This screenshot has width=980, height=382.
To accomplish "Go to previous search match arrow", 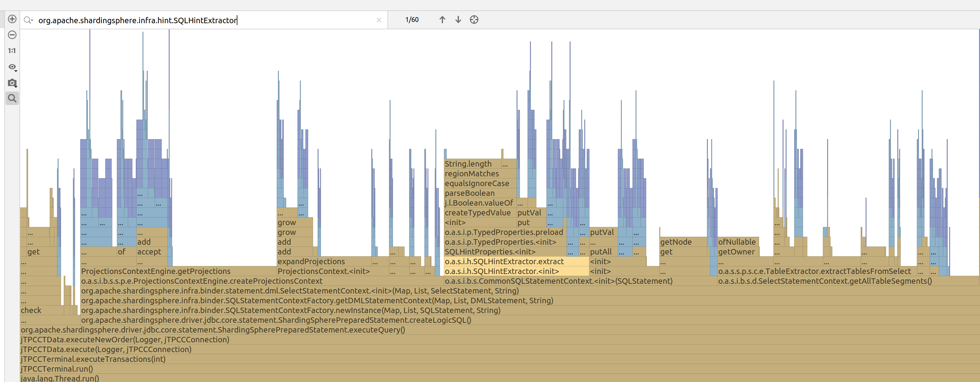I will [x=442, y=20].
